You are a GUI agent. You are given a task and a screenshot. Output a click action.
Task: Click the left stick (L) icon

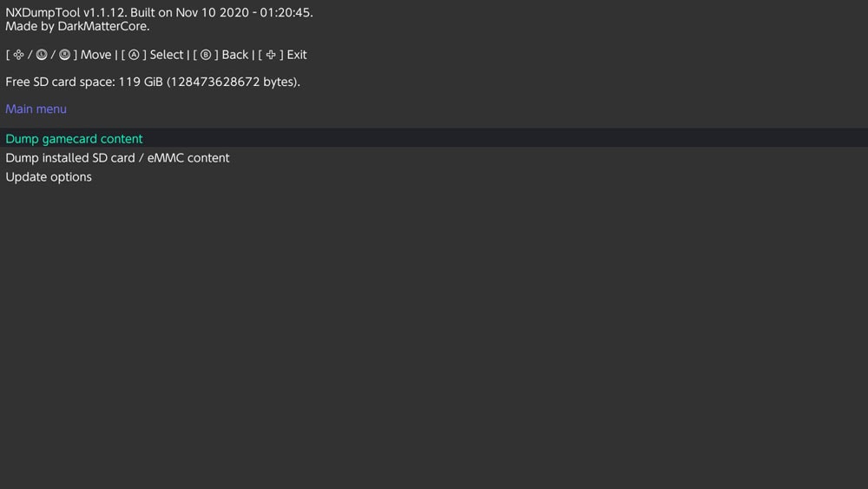pos(42,55)
